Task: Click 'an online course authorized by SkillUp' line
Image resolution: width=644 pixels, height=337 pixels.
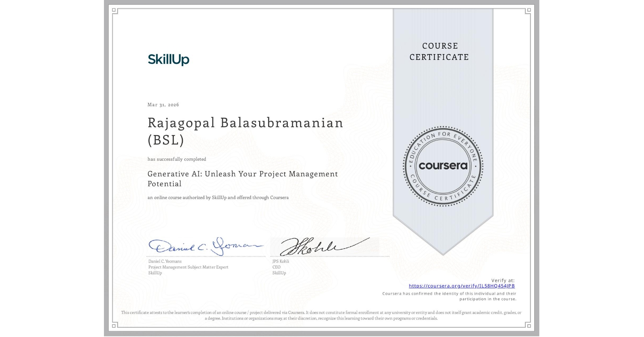Action: click(x=218, y=198)
